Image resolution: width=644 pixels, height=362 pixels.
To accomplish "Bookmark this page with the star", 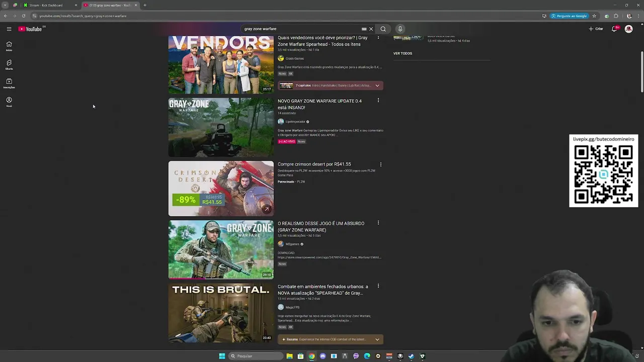I will pyautogui.click(x=594, y=16).
